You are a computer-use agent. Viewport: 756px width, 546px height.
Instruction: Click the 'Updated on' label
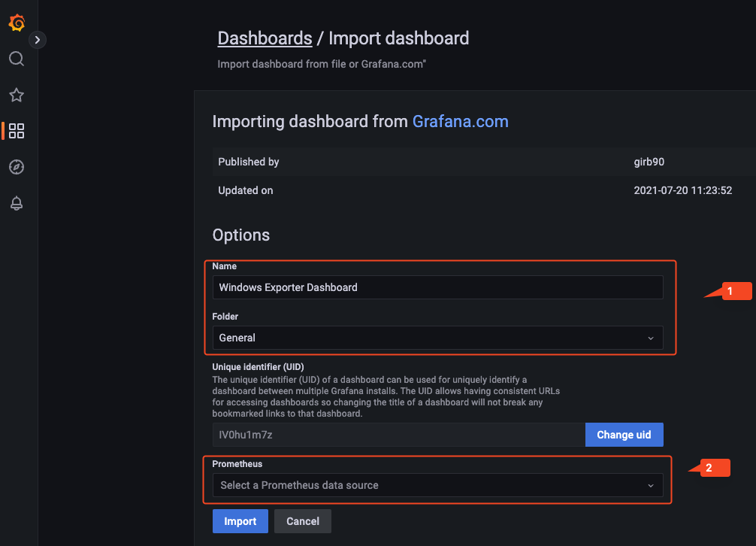pos(246,190)
